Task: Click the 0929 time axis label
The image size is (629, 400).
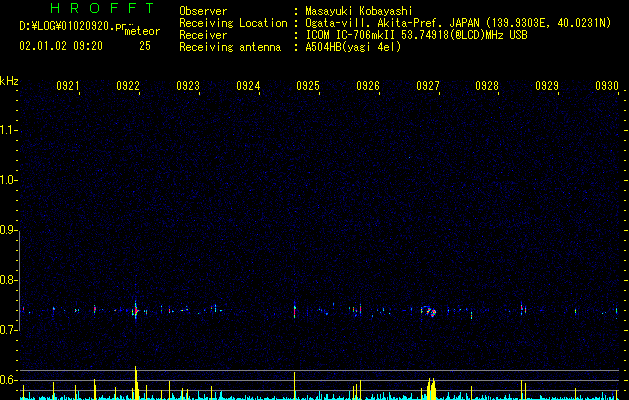Action: (547, 85)
